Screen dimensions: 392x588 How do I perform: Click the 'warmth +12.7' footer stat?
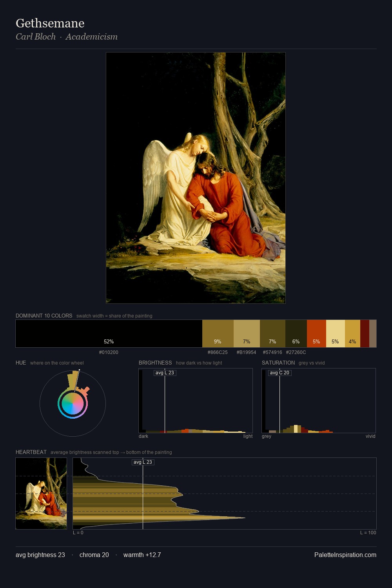pyautogui.click(x=142, y=555)
